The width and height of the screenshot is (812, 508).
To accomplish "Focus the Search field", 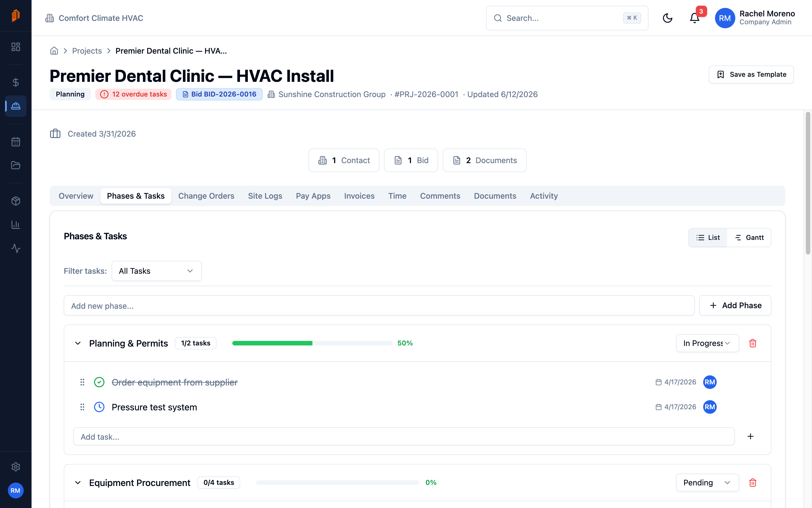I will 567,18.
